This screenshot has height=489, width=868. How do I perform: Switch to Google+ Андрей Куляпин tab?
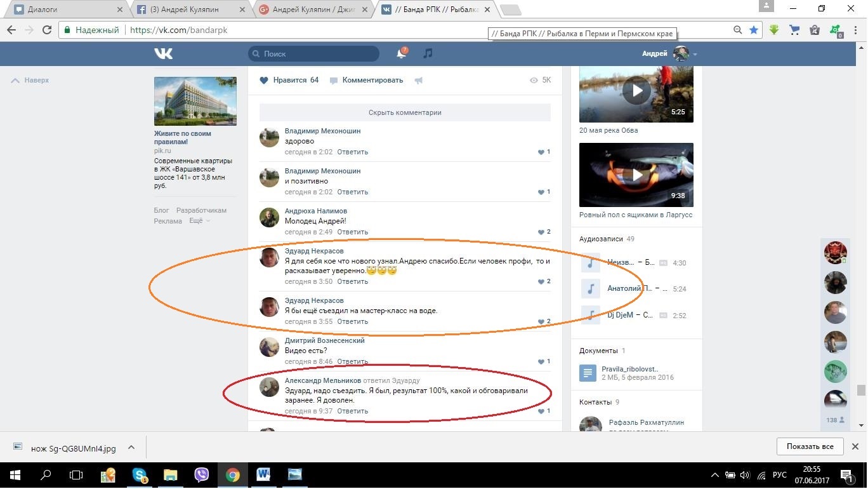point(312,10)
